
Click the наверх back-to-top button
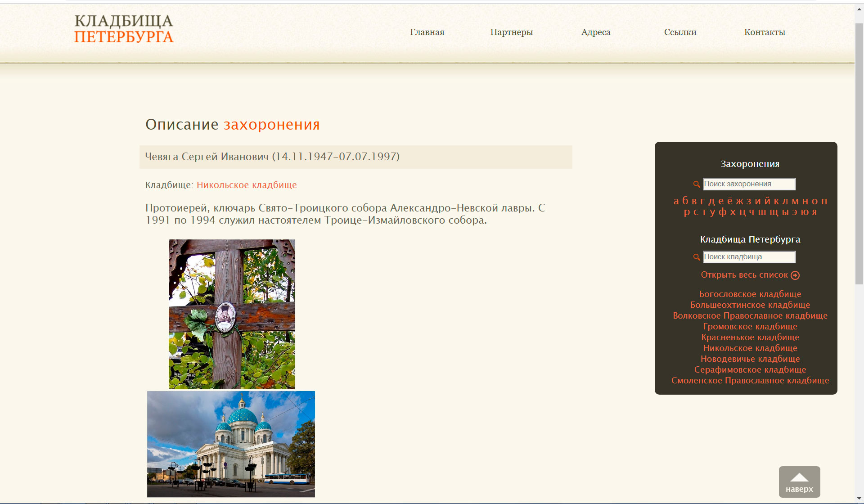pyautogui.click(x=799, y=482)
